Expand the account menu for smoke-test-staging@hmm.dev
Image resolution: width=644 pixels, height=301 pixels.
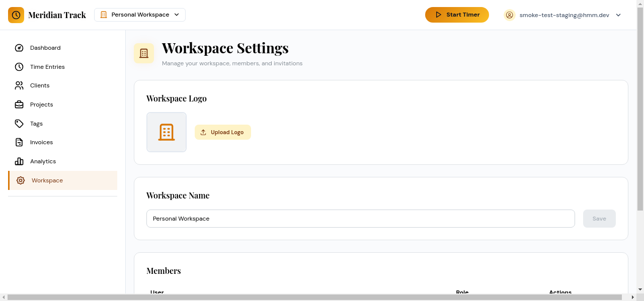click(x=618, y=15)
